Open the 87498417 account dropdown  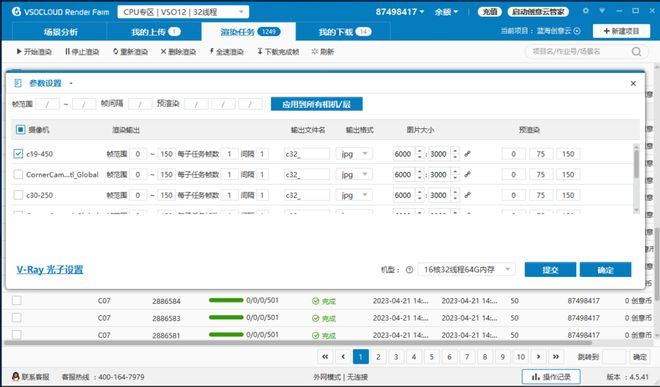(x=399, y=12)
